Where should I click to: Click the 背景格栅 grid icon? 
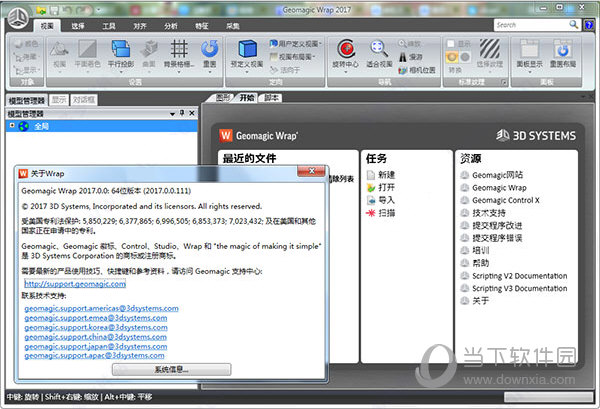click(x=179, y=48)
